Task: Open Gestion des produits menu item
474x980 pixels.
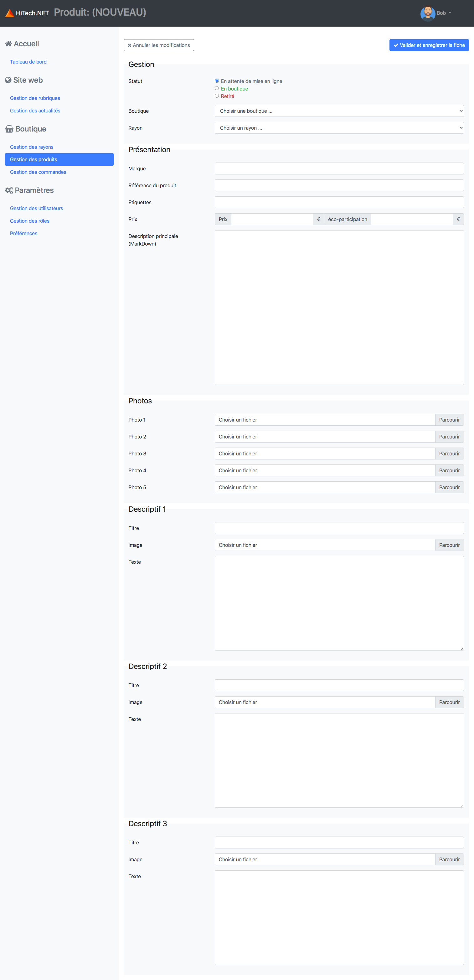Action: click(59, 159)
